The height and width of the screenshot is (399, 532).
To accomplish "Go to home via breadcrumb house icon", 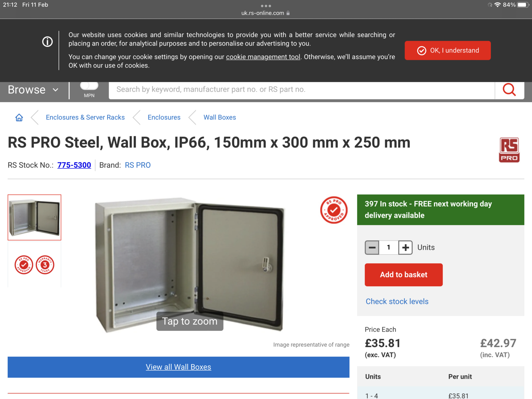I will pos(19,117).
